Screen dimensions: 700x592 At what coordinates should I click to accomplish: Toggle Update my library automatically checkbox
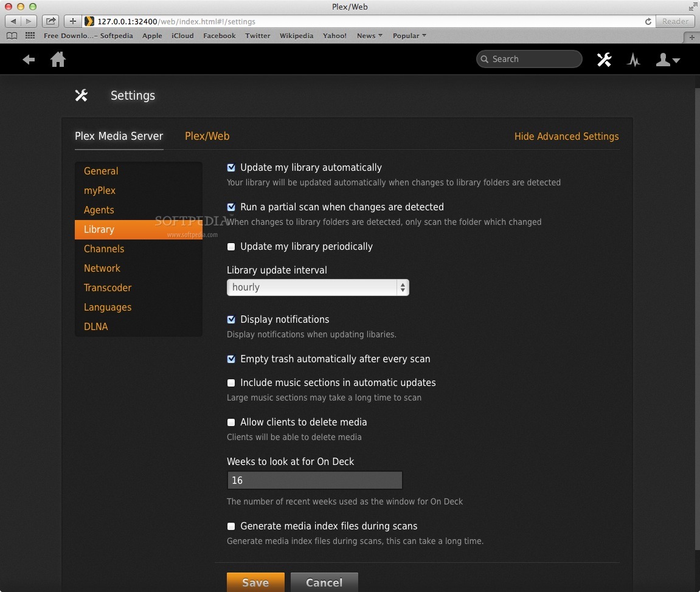click(231, 168)
